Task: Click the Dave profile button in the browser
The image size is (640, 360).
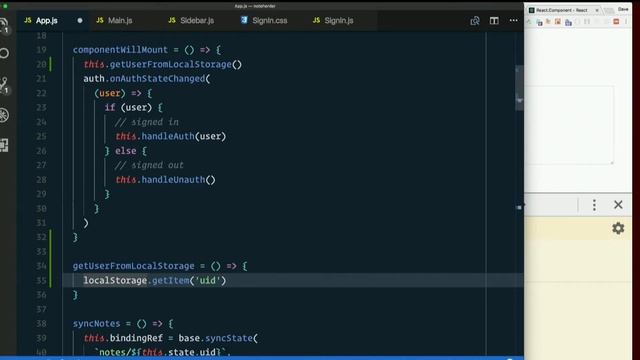Action: click(623, 9)
